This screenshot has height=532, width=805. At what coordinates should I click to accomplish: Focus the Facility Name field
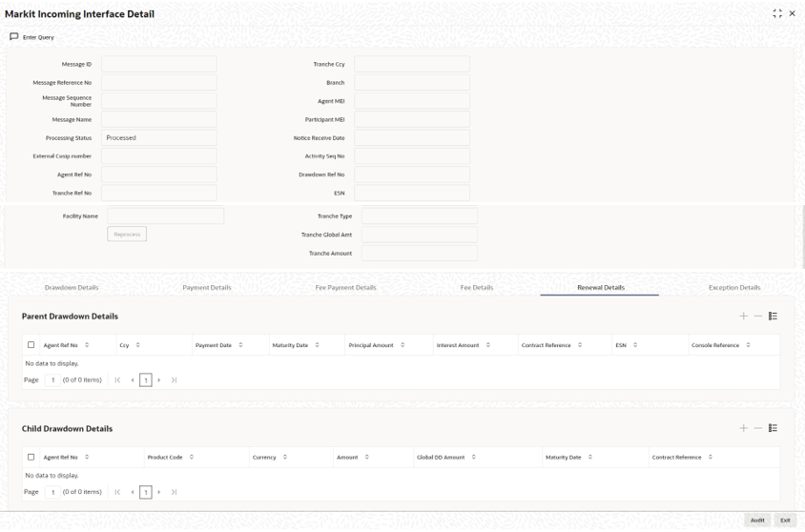click(165, 216)
